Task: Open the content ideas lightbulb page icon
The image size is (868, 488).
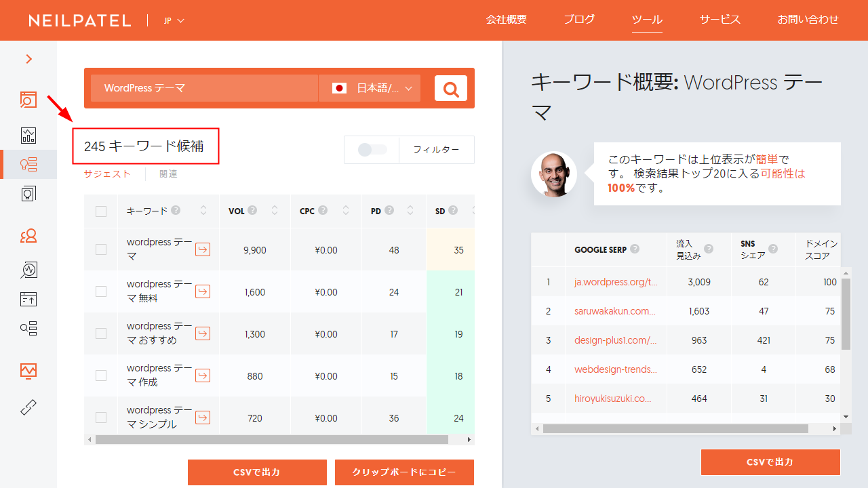Action: coord(28,194)
